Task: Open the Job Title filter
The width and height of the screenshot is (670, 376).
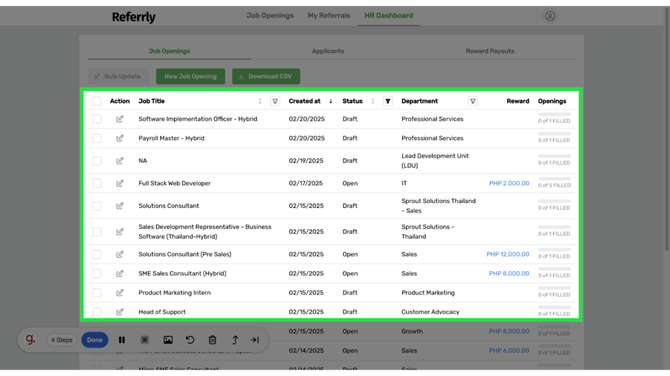Action: [x=275, y=101]
